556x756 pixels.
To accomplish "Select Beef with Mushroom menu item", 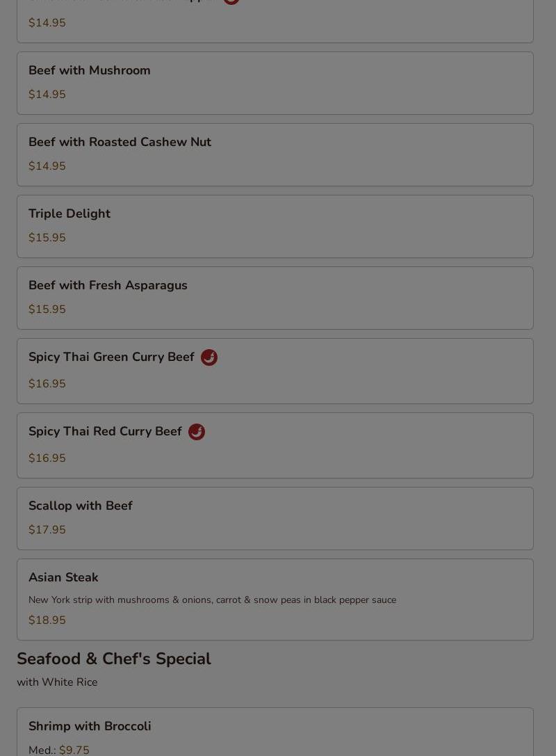I will tap(275, 83).
